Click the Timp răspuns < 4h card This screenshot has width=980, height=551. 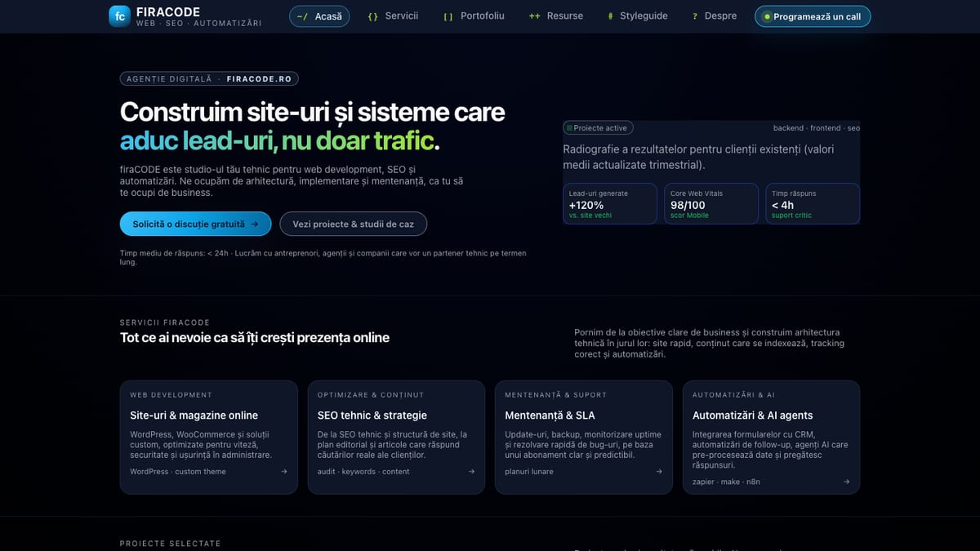[813, 203]
